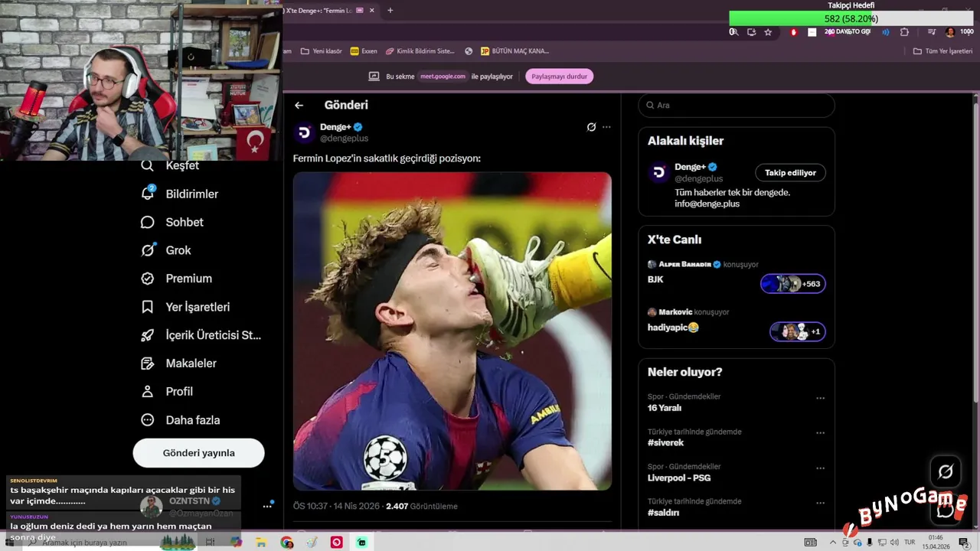
Task: Click the browser profile avatar
Action: 949,32
